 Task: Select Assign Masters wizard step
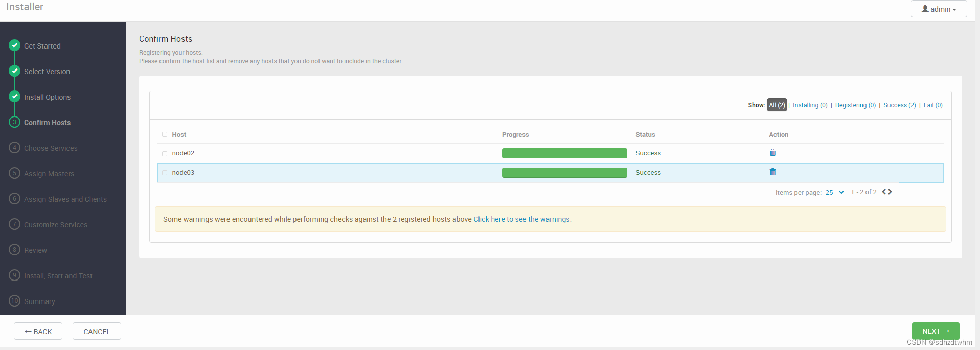(x=49, y=174)
